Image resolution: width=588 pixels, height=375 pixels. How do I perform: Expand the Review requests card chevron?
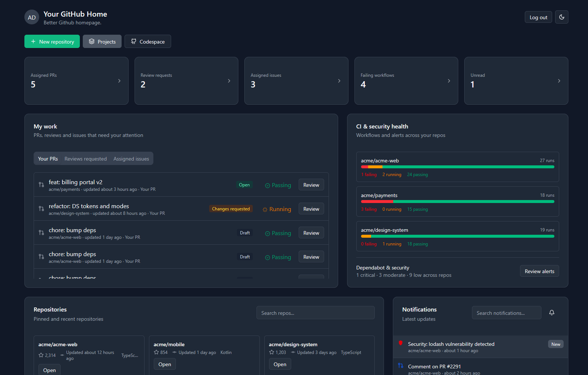[x=229, y=81]
